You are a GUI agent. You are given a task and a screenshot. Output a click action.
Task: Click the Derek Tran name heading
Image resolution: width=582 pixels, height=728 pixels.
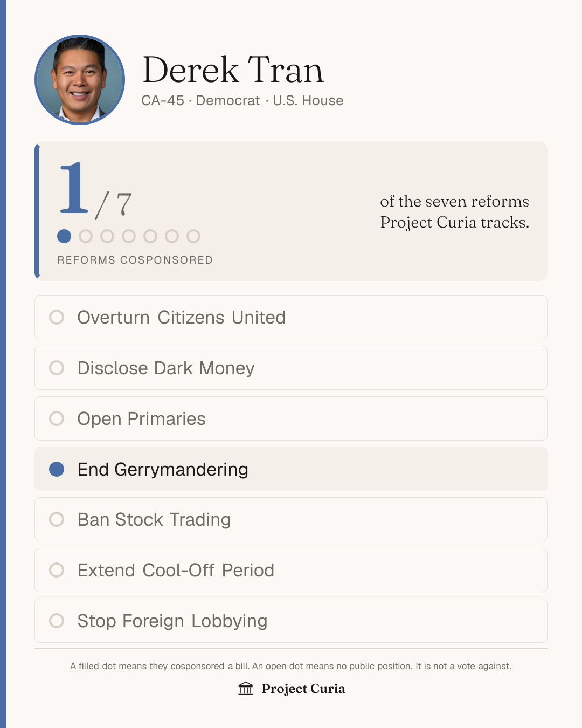[x=233, y=70]
